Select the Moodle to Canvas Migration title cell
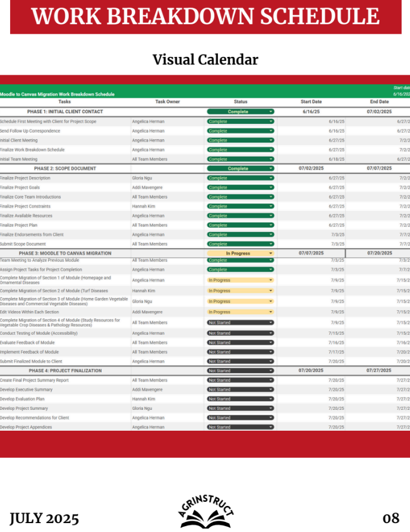 (57, 94)
